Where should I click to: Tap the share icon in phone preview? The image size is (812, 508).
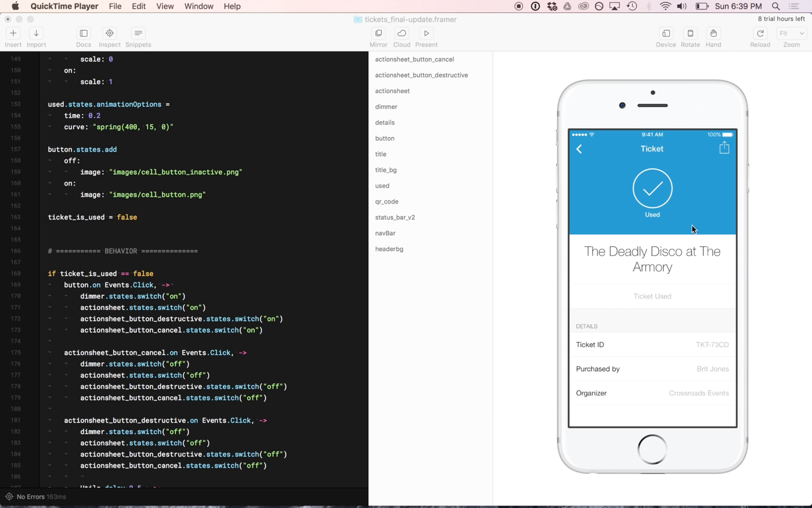coord(724,148)
